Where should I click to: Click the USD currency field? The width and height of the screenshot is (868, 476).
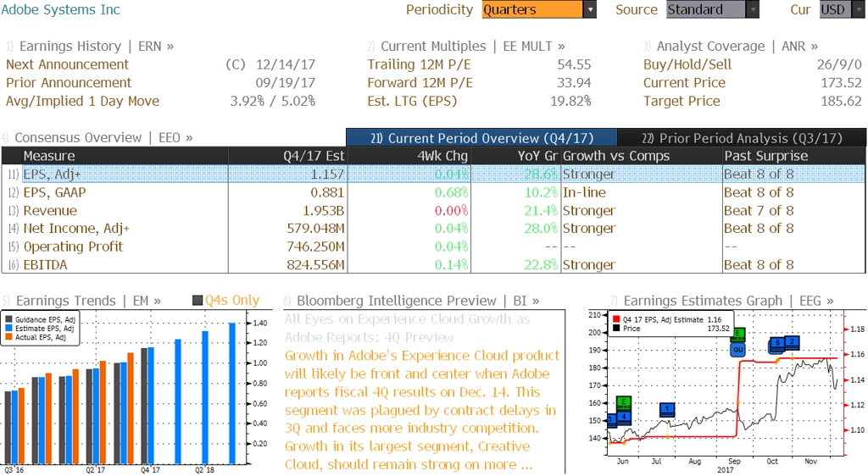click(835, 9)
